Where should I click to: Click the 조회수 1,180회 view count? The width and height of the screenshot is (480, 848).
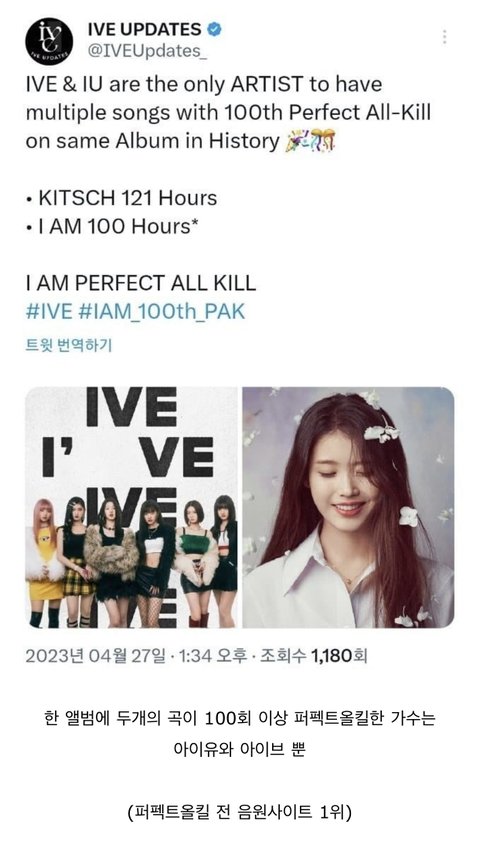(x=314, y=656)
